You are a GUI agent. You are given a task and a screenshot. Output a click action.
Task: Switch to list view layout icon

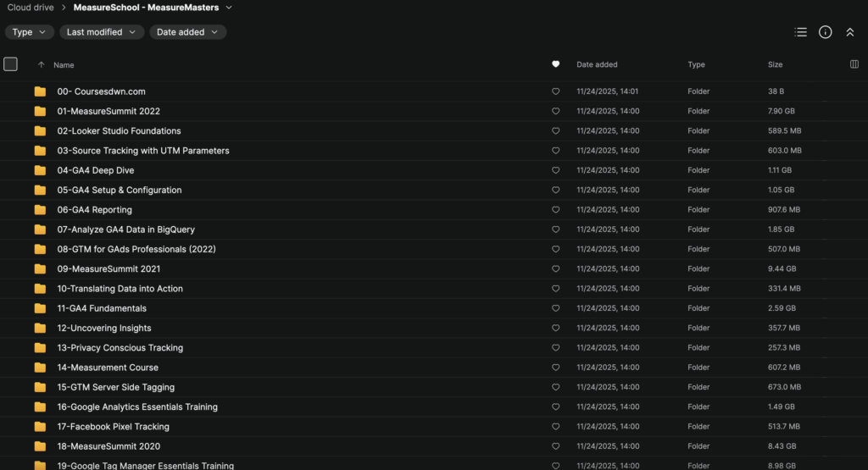pos(800,32)
